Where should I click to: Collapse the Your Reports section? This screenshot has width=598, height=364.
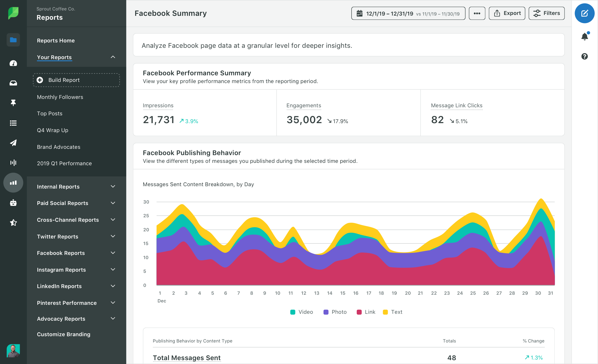[x=113, y=57]
